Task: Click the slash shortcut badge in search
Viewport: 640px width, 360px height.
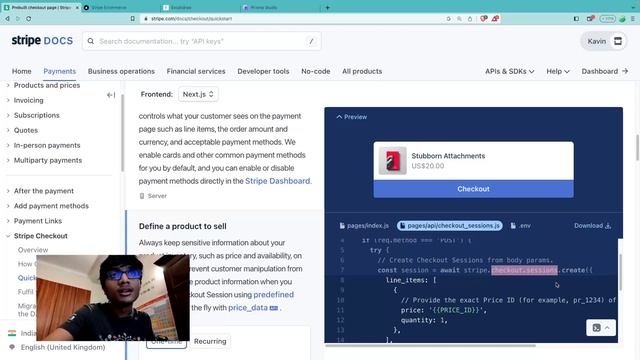Action: coord(311,41)
